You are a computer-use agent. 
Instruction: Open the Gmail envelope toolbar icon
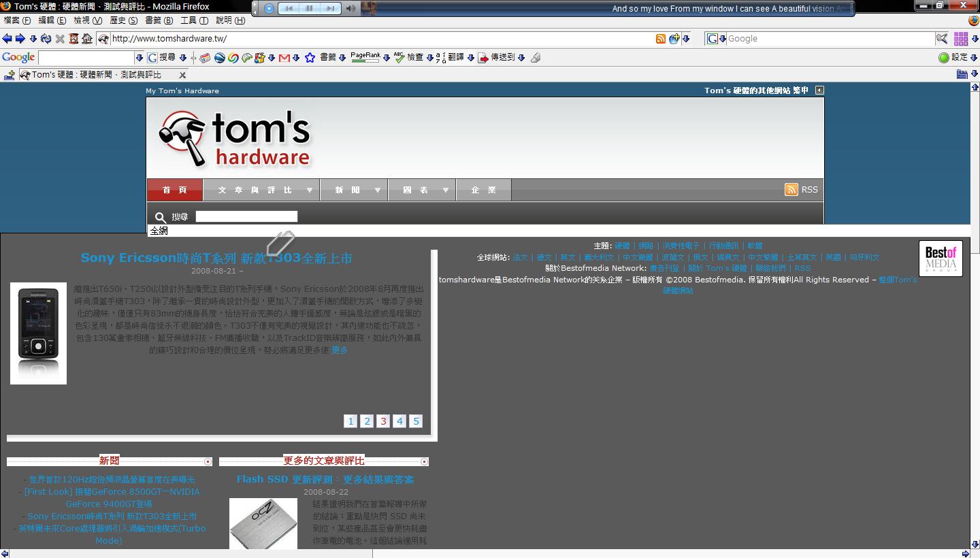[x=284, y=58]
